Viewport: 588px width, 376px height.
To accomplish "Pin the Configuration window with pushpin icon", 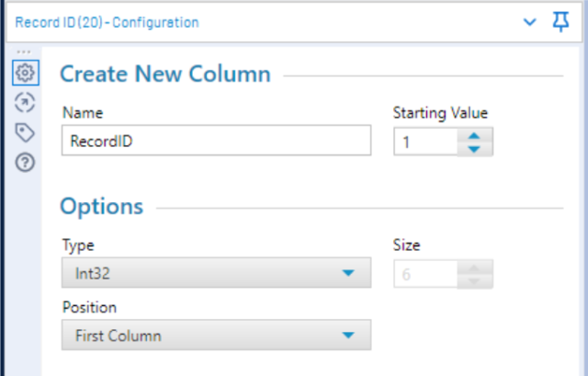I will [560, 21].
